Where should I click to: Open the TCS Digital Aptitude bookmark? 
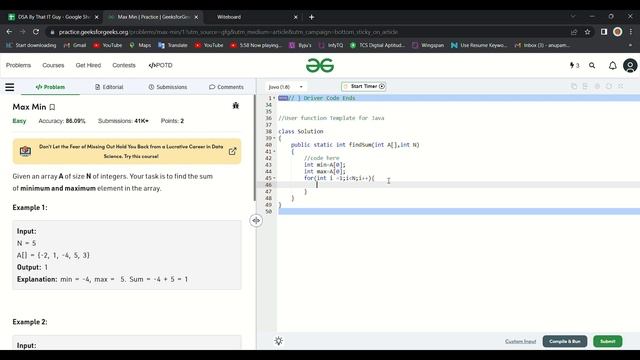(378, 45)
